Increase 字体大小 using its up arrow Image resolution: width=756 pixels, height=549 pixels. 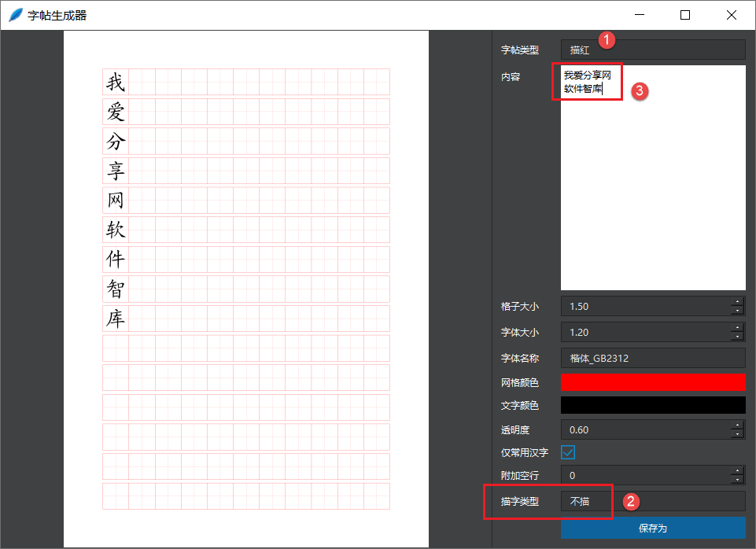[x=738, y=329]
